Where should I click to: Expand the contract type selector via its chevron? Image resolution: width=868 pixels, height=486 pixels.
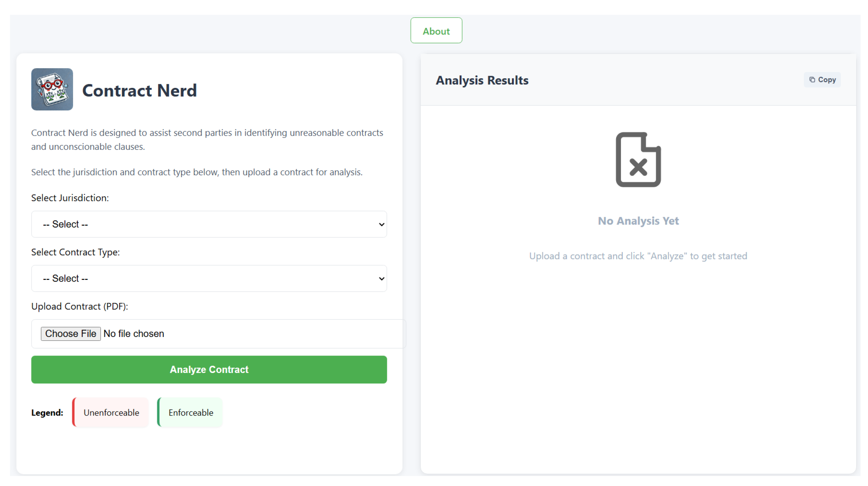point(381,278)
